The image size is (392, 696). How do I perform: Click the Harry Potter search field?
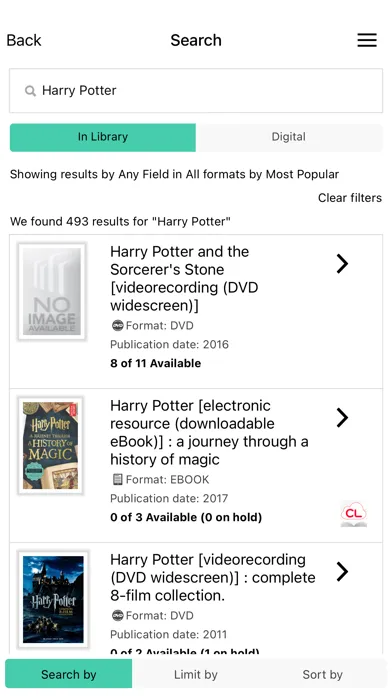pos(196,91)
